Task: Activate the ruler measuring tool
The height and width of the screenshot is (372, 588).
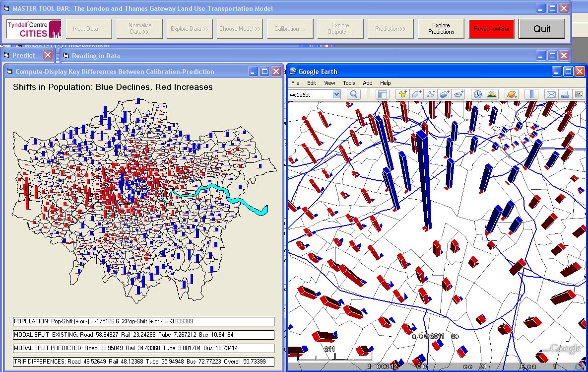Action: click(x=531, y=94)
